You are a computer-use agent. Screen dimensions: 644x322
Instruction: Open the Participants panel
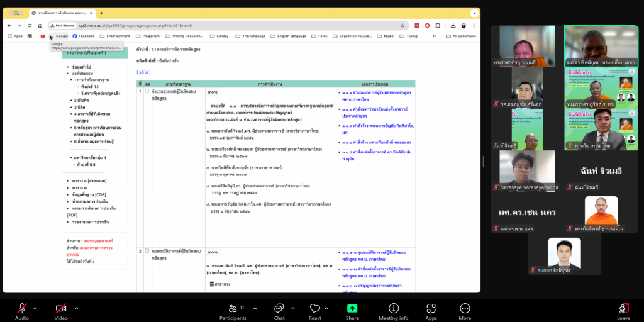[232, 308]
